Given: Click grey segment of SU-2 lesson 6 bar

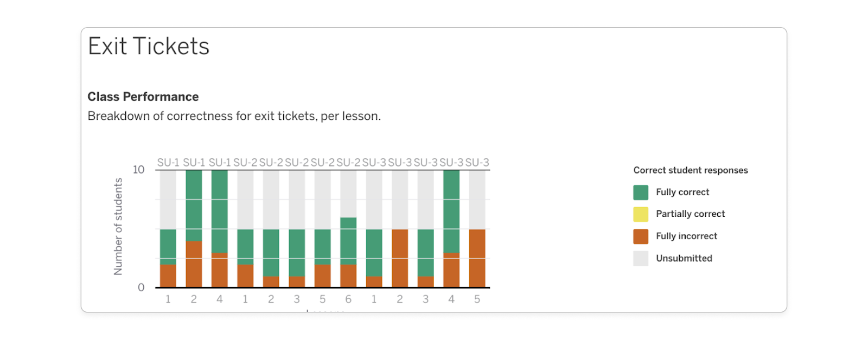Looking at the screenshot, I should pos(348,194).
